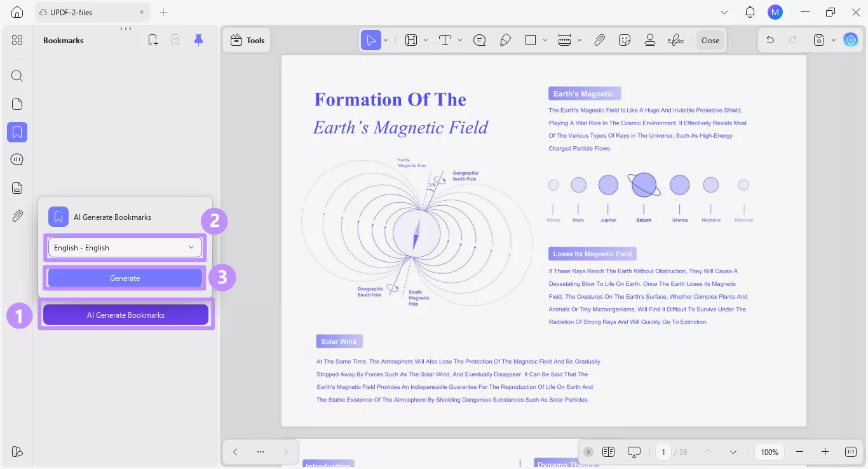Image resolution: width=868 pixels, height=469 pixels.
Task: Go to the previous view with left arrow
Action: (235, 452)
